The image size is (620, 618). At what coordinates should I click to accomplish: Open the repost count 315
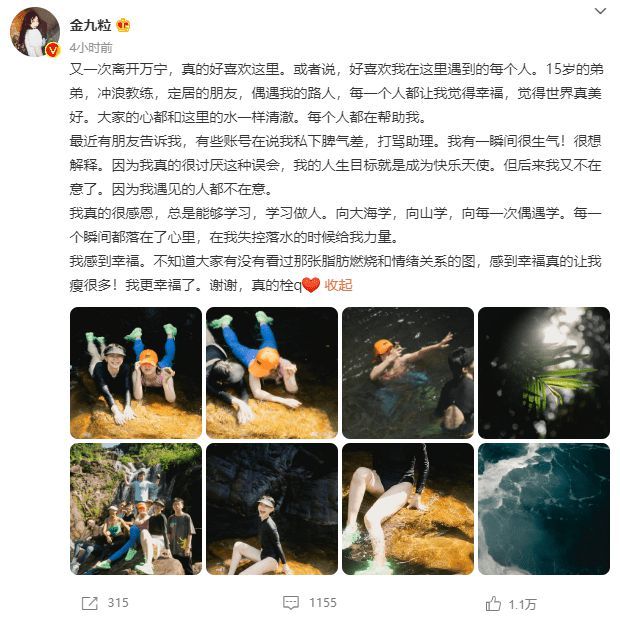(x=118, y=603)
